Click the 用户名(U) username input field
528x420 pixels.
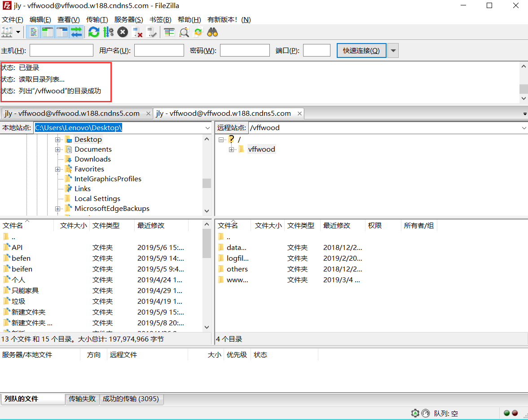coord(159,50)
